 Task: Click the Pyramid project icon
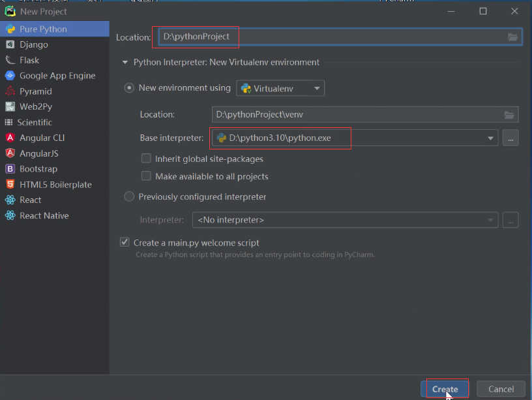(x=10, y=91)
